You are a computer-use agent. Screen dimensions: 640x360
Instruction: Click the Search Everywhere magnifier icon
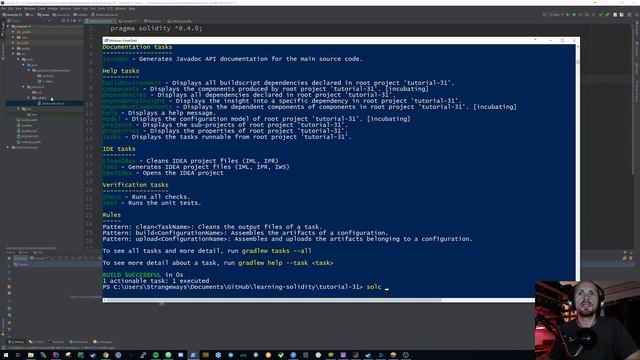click(637, 14)
